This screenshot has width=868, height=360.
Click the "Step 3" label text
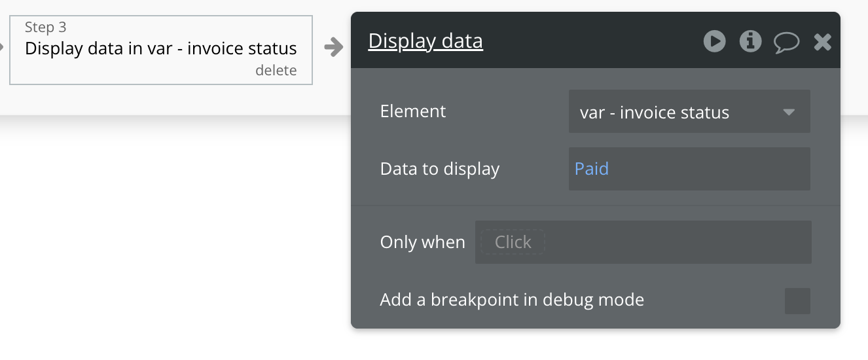coord(46,27)
